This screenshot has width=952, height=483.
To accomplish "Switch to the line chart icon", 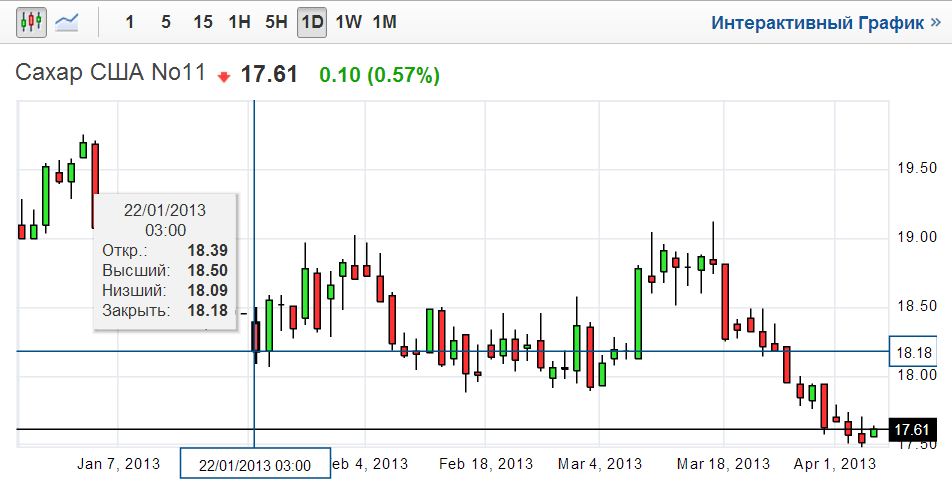I will click(66, 22).
